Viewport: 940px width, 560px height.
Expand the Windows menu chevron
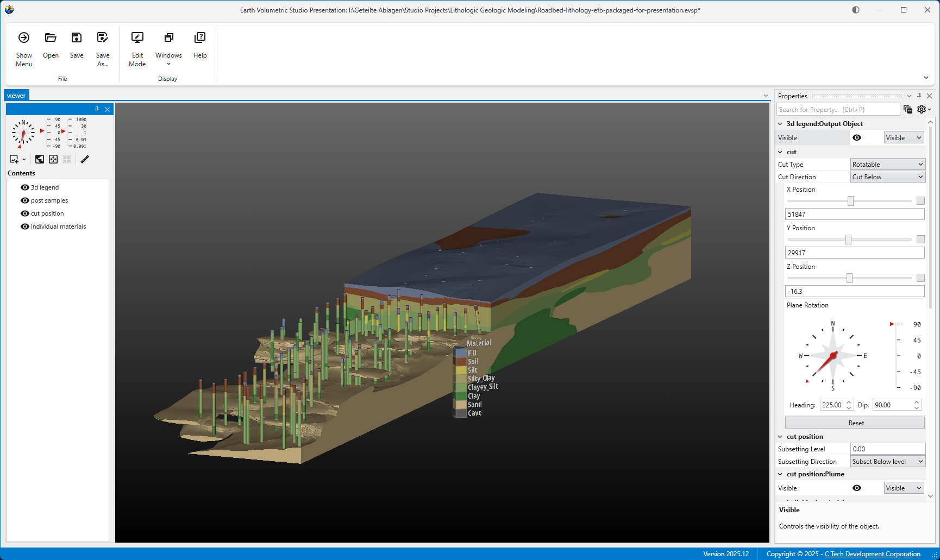click(x=168, y=64)
